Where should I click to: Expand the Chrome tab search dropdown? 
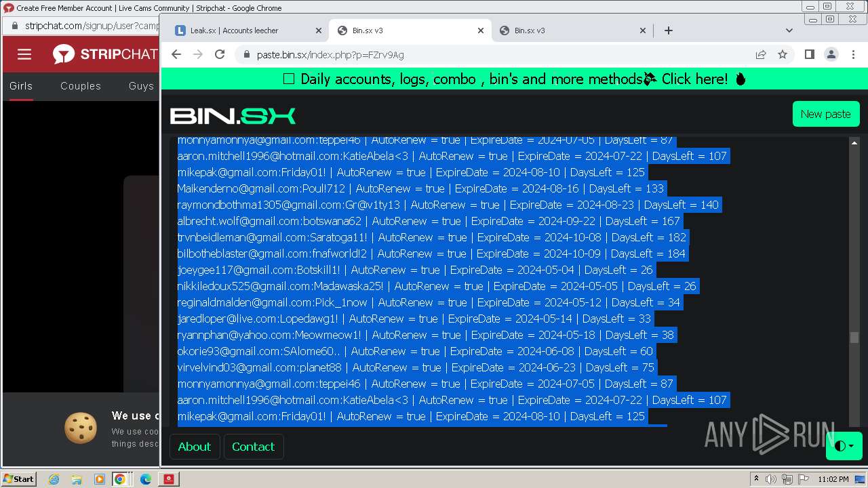[x=789, y=30]
